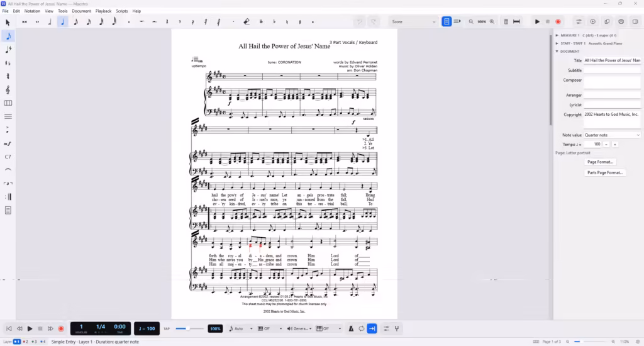Select the measure tool in left sidebar
Screen dimensions: 644x346
point(8,103)
